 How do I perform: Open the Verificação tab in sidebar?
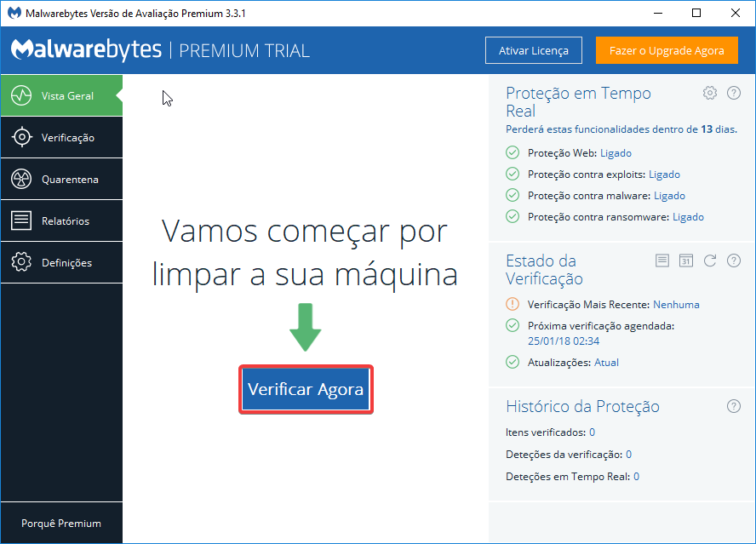tap(61, 138)
